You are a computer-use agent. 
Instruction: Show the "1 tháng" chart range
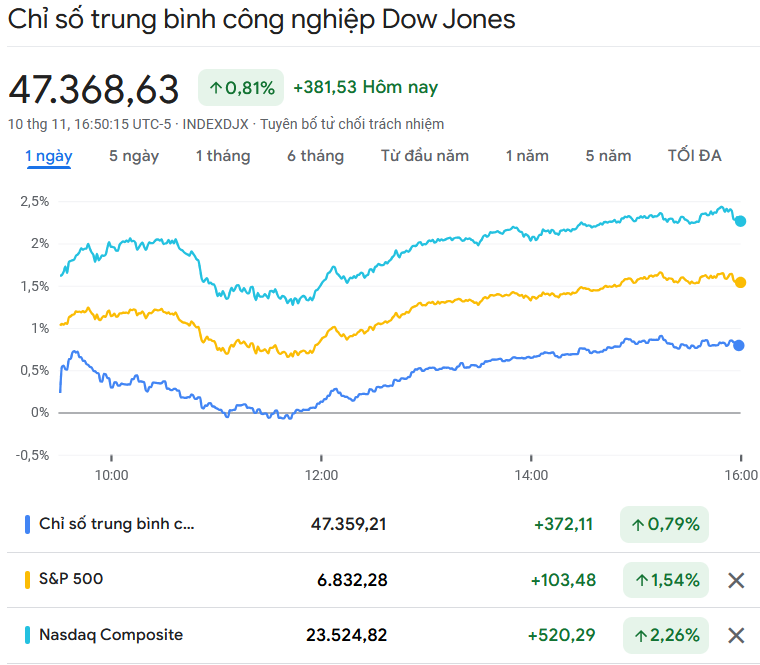pyautogui.click(x=223, y=156)
